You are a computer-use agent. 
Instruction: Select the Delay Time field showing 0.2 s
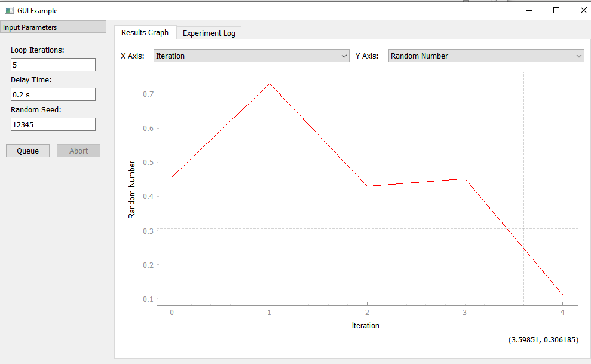(x=53, y=94)
